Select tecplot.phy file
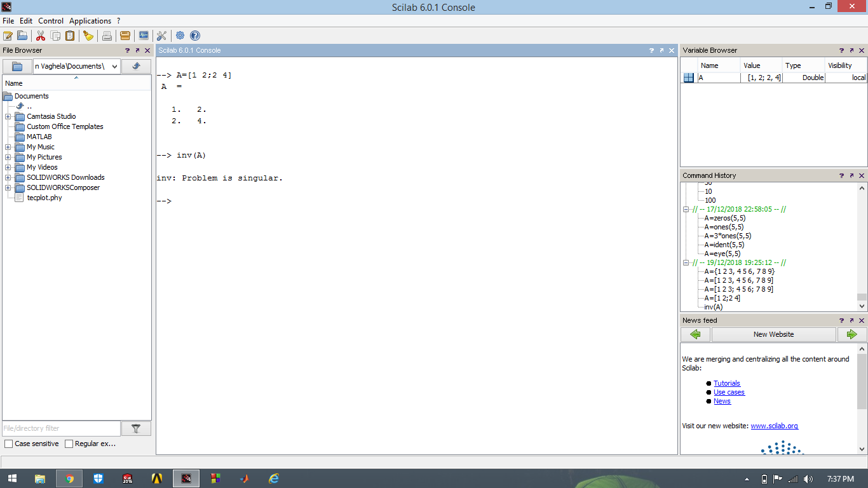Image resolution: width=868 pixels, height=488 pixels. pyautogui.click(x=44, y=198)
